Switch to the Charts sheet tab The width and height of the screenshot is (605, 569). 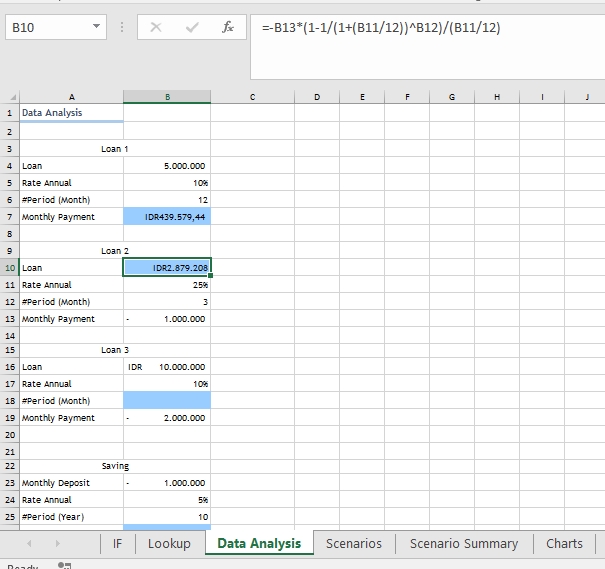click(x=564, y=544)
